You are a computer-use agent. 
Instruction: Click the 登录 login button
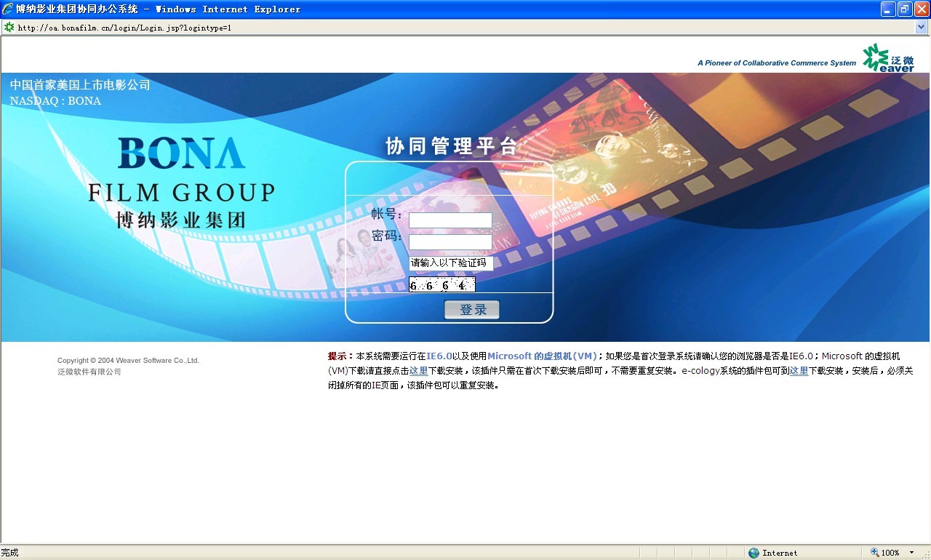click(x=472, y=310)
